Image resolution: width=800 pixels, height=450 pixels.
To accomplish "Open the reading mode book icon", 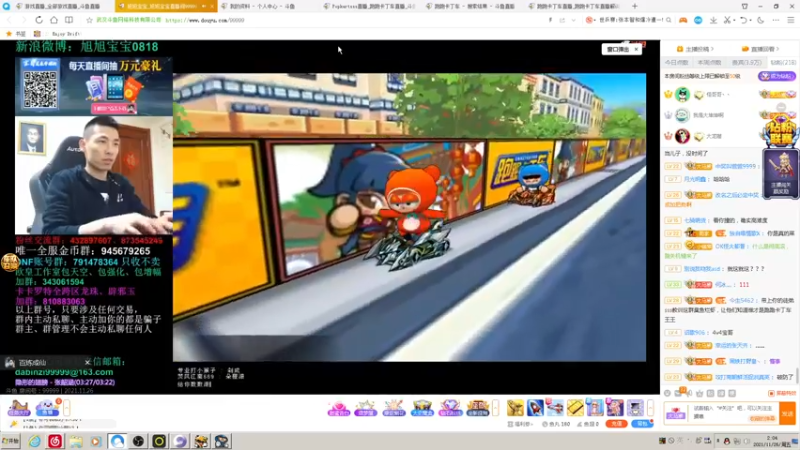I will click(69, 20).
